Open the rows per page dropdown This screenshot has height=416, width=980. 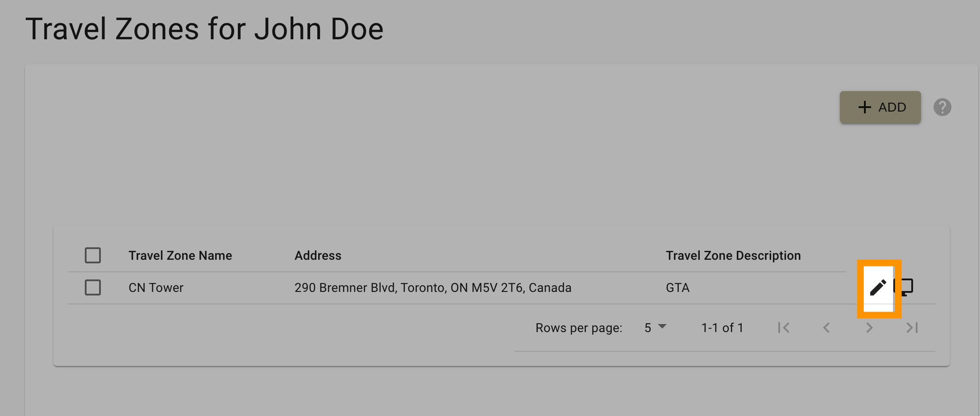(x=655, y=328)
